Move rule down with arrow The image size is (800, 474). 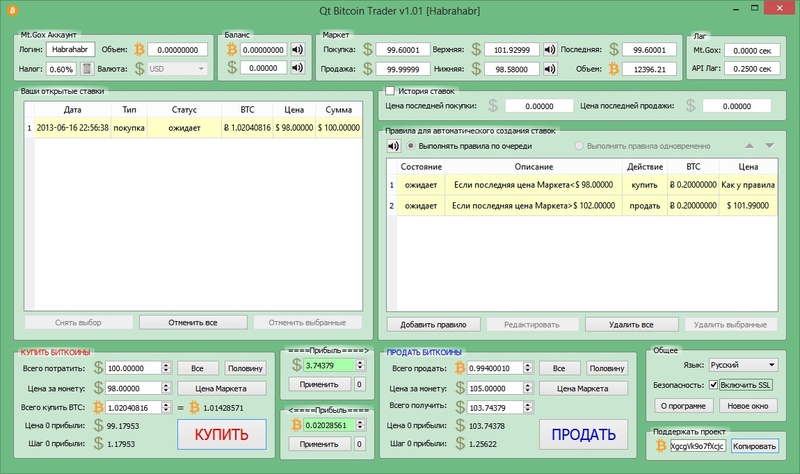coord(770,146)
